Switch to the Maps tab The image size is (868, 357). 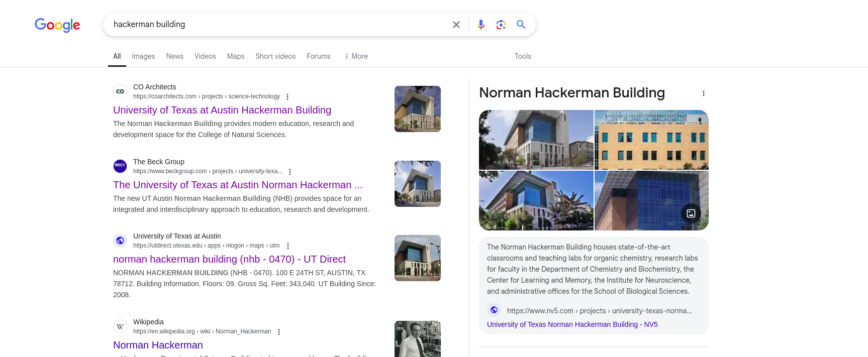pos(235,56)
